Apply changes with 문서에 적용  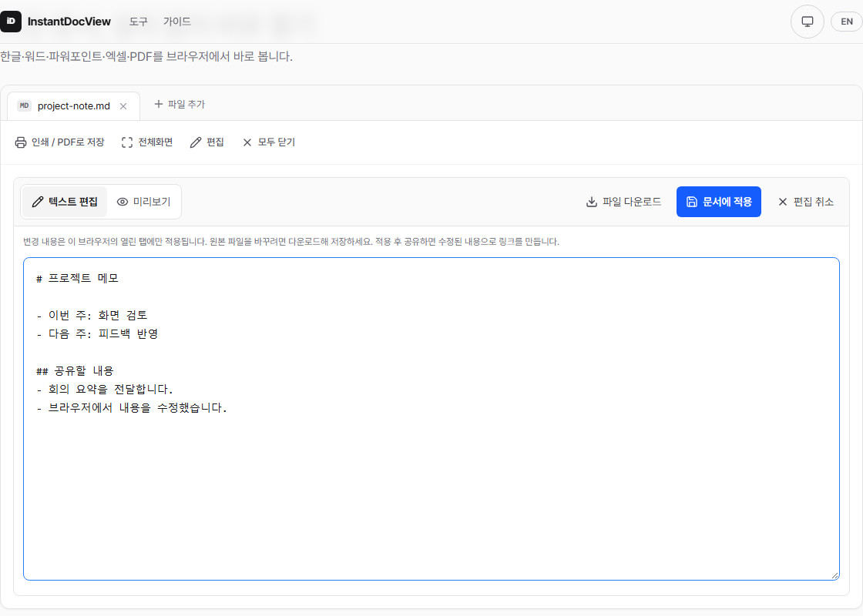[719, 202]
